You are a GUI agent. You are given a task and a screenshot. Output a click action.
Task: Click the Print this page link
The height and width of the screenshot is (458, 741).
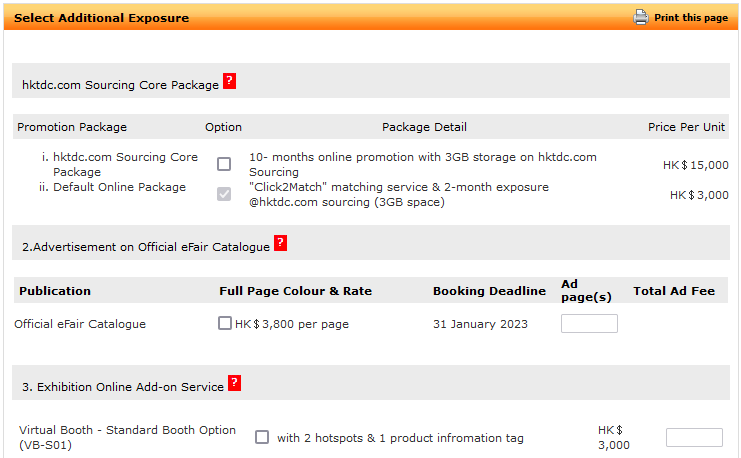click(691, 18)
